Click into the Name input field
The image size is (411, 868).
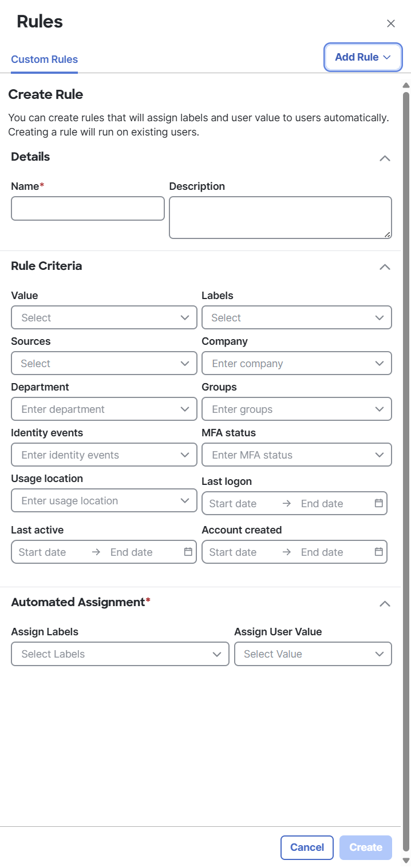click(x=88, y=209)
